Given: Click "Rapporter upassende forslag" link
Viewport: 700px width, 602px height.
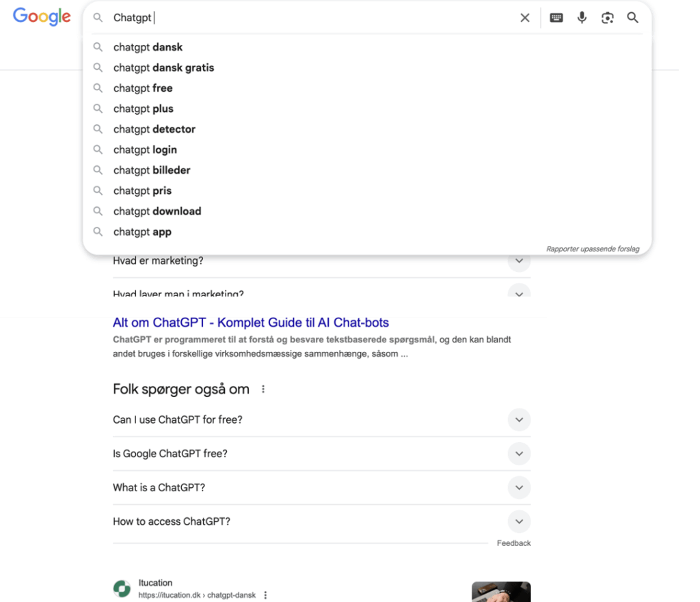Looking at the screenshot, I should 593,249.
